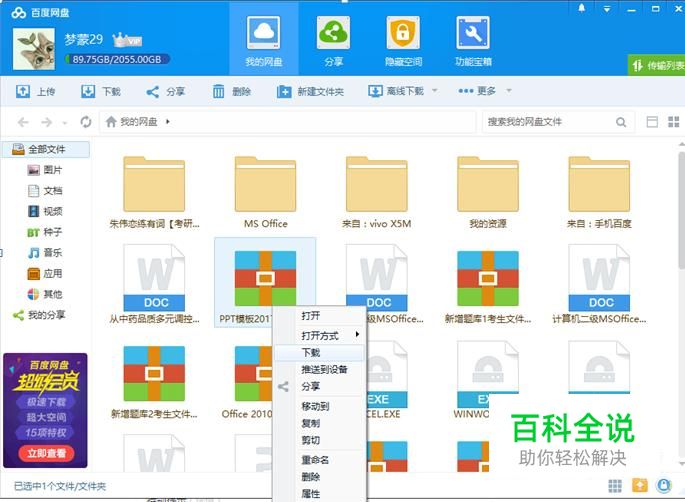Choose 下载 in the context menu
The image size is (685, 502).
pos(319,353)
